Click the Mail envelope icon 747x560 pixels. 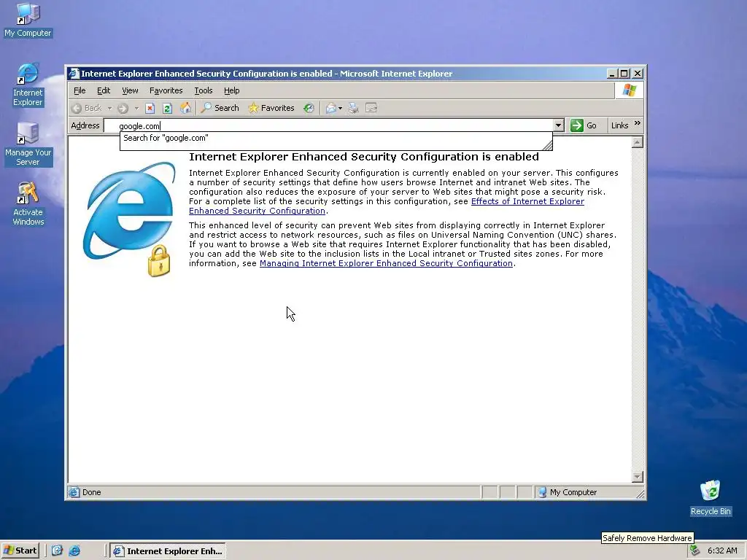[x=330, y=108]
